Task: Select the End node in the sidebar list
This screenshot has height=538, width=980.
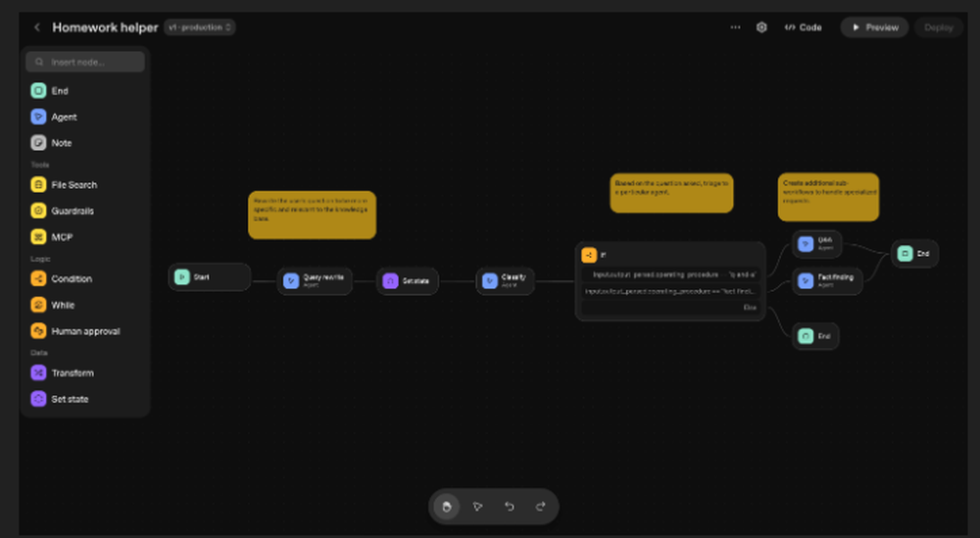Action: 85,90
